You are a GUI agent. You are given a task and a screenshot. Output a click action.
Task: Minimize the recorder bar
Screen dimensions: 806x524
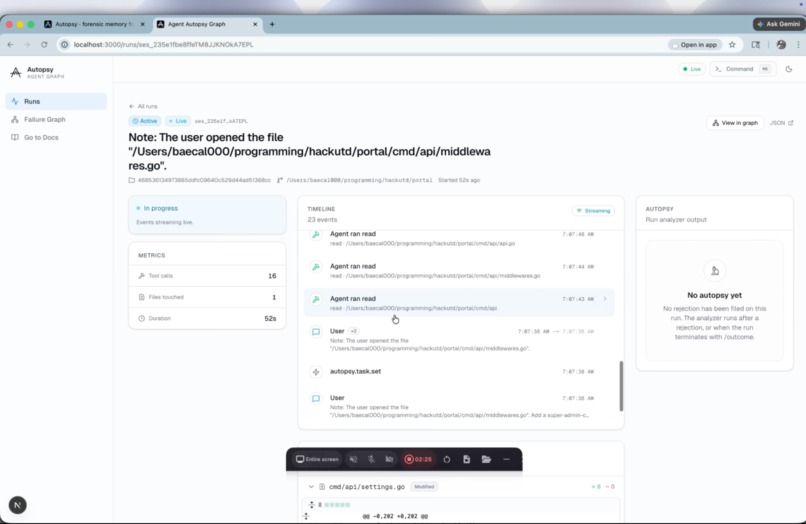[x=506, y=459]
